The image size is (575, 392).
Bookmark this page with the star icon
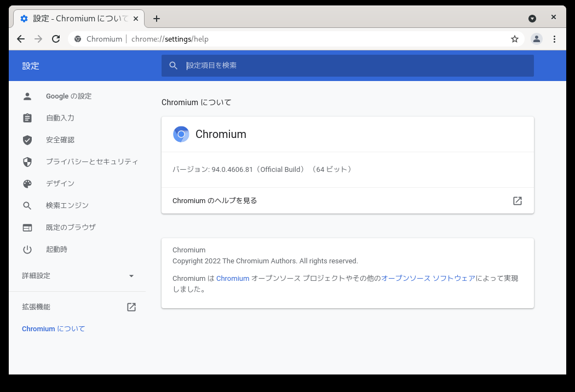515,39
